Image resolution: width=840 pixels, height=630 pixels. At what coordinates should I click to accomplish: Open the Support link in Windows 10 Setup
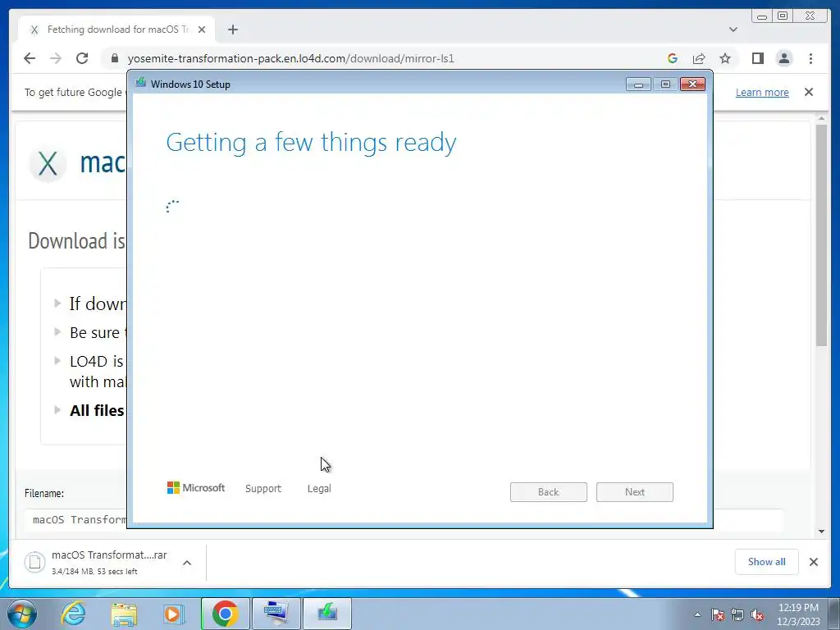263,489
